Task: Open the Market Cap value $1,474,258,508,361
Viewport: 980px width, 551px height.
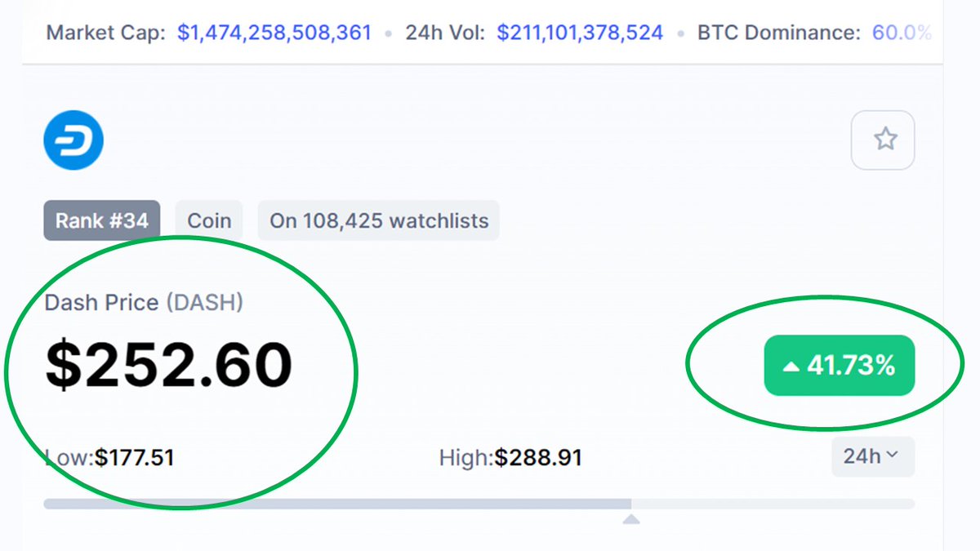Action: coord(274,33)
